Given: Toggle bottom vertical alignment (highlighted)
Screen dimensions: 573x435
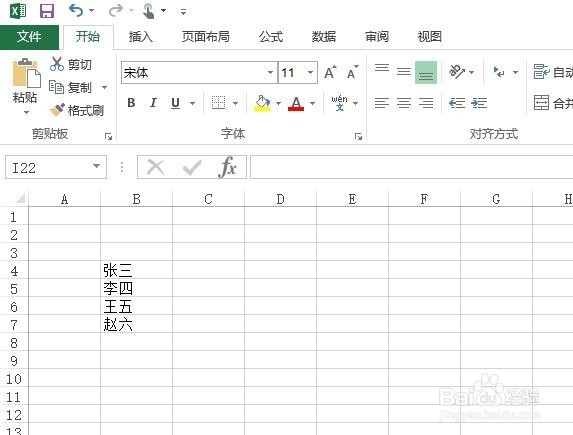Looking at the screenshot, I should [x=426, y=72].
